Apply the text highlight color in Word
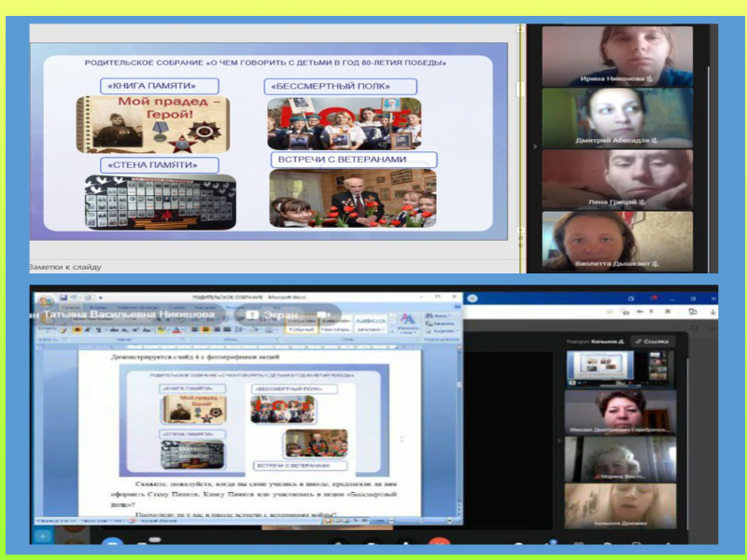This screenshot has height=560, width=747. pos(163,329)
